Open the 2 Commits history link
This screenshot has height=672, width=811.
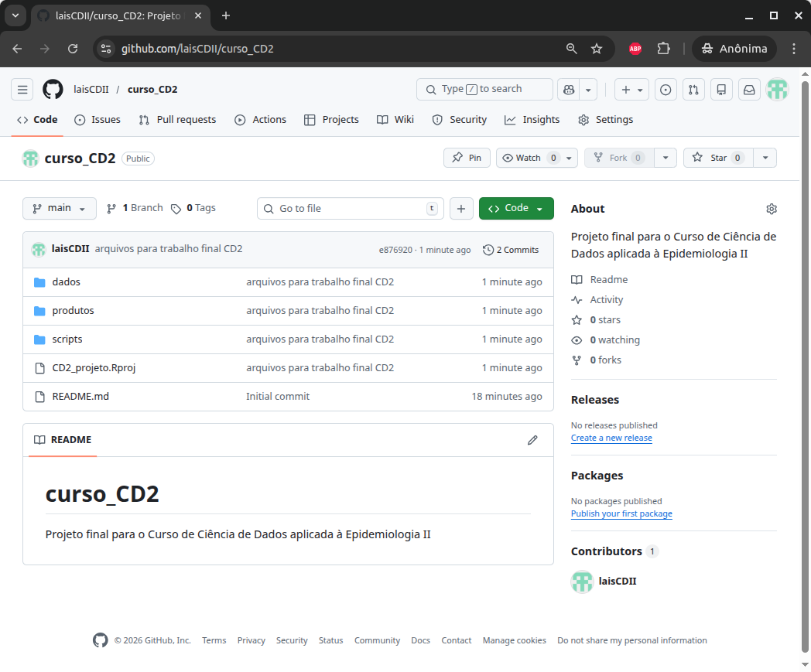click(511, 250)
